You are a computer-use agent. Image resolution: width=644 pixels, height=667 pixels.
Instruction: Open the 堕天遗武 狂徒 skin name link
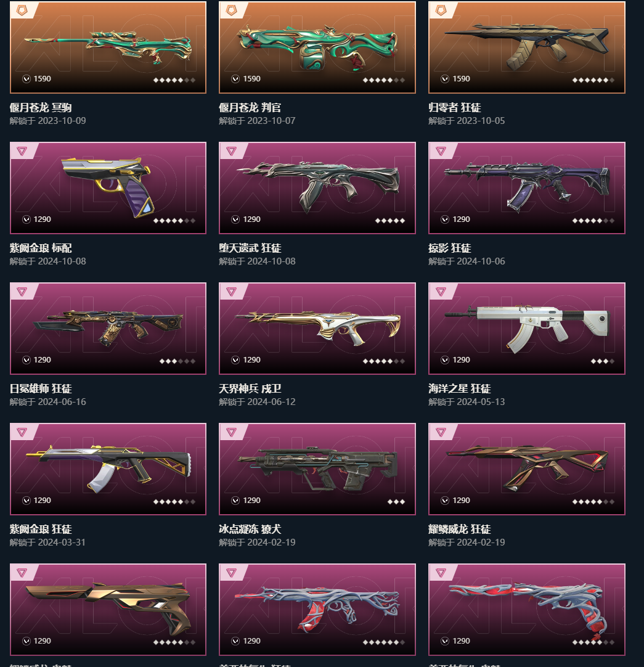click(250, 248)
